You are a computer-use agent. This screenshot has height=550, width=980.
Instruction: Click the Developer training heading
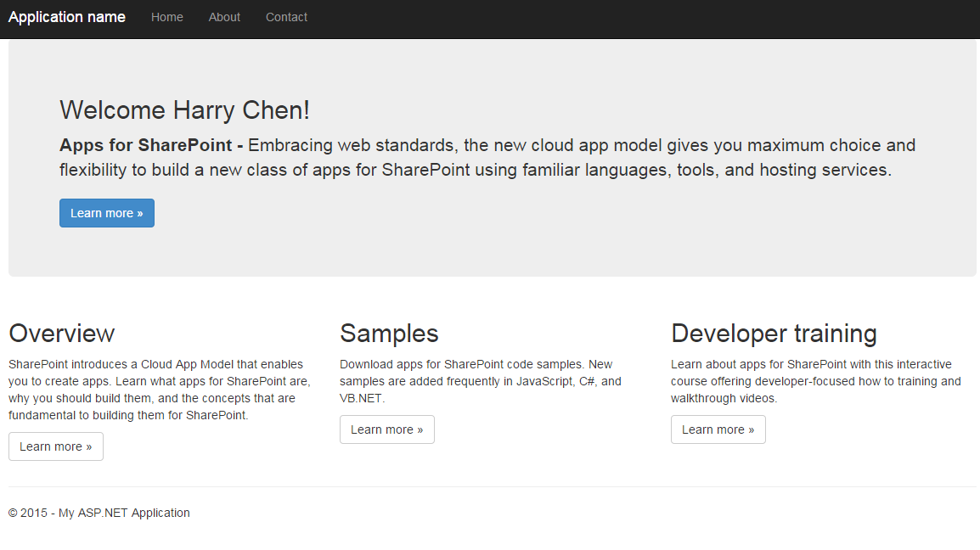point(774,333)
